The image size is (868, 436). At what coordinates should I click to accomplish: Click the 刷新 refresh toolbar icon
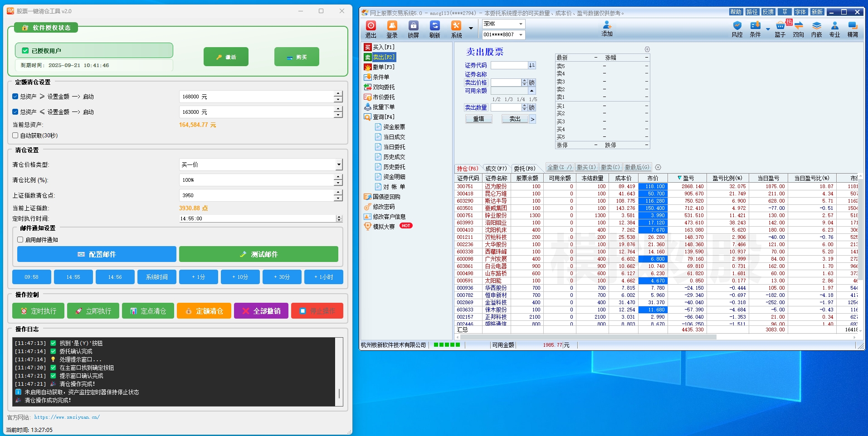pos(434,29)
